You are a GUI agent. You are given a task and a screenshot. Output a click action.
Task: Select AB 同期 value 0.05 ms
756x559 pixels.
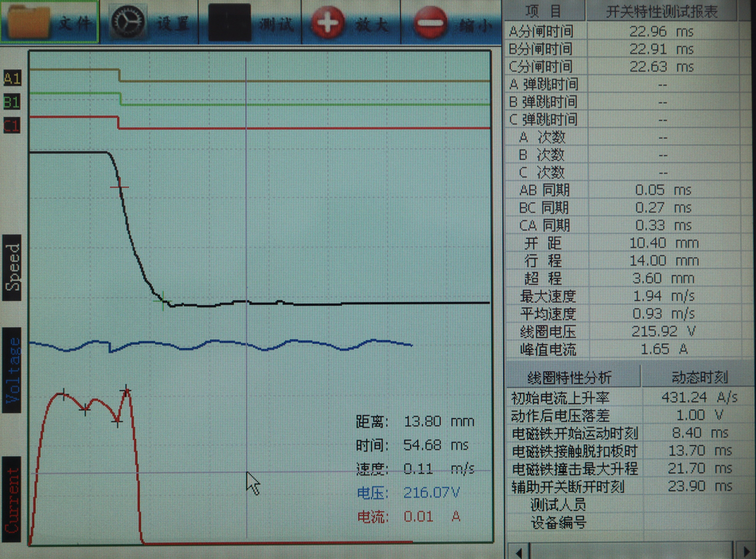(663, 190)
